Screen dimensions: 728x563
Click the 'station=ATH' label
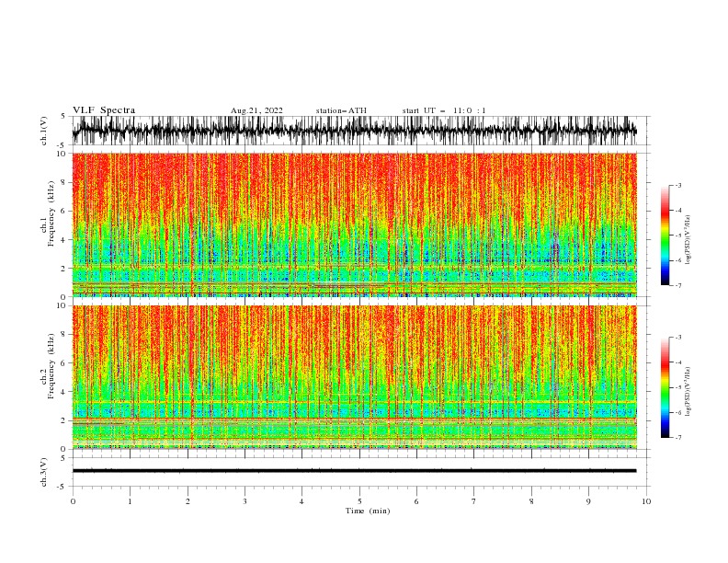click(x=341, y=110)
